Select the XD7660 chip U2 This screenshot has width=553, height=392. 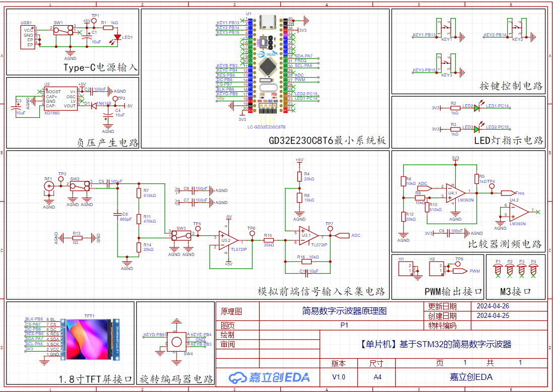60,99
